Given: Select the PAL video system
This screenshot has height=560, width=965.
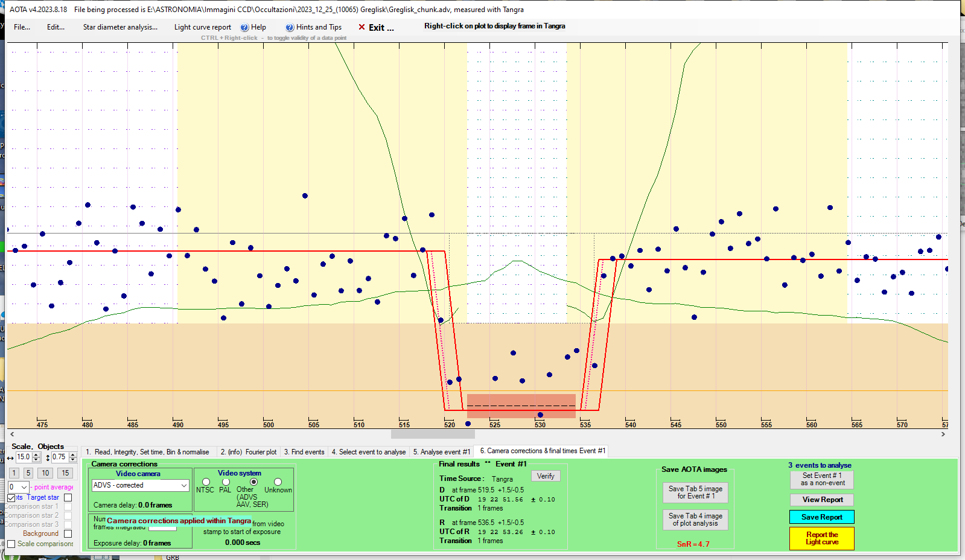Looking at the screenshot, I should point(226,482).
